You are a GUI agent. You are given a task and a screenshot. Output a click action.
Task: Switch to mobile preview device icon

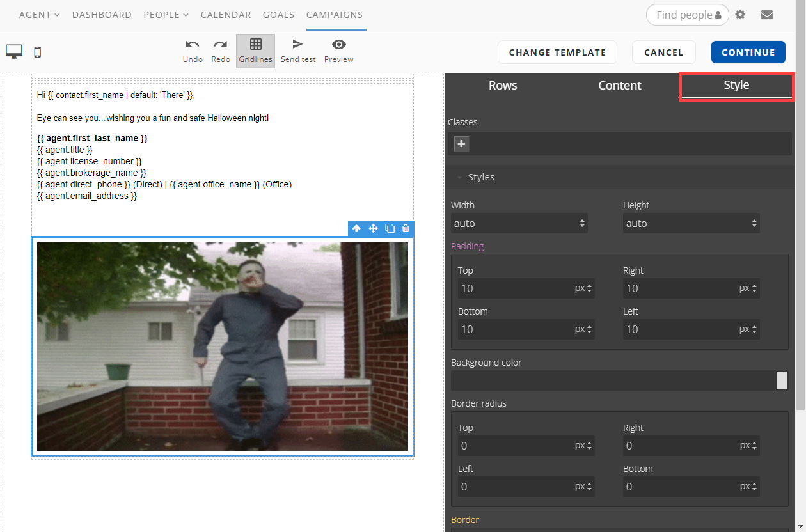(37, 52)
